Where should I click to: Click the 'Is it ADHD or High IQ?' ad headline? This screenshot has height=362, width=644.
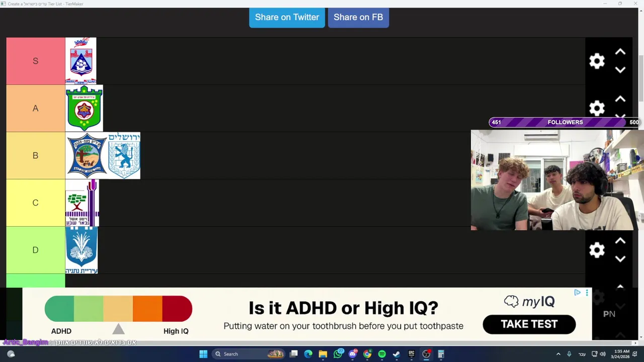click(343, 308)
